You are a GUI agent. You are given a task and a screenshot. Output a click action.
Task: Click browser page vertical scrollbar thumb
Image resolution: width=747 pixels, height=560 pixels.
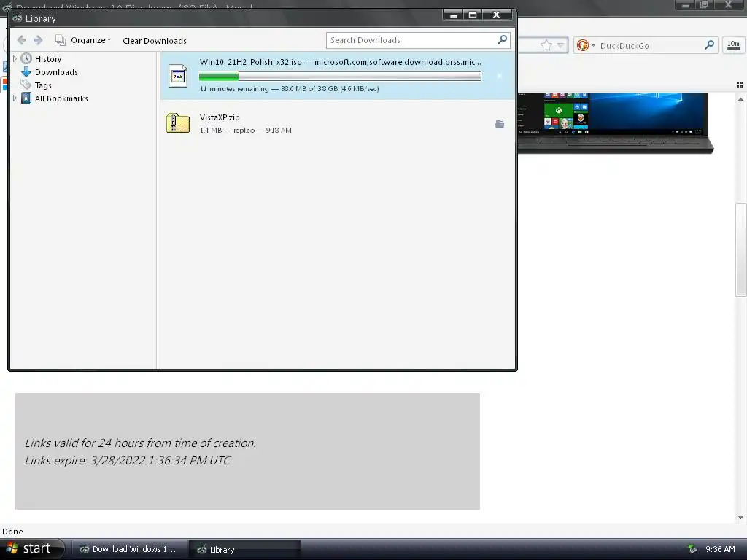(x=740, y=250)
